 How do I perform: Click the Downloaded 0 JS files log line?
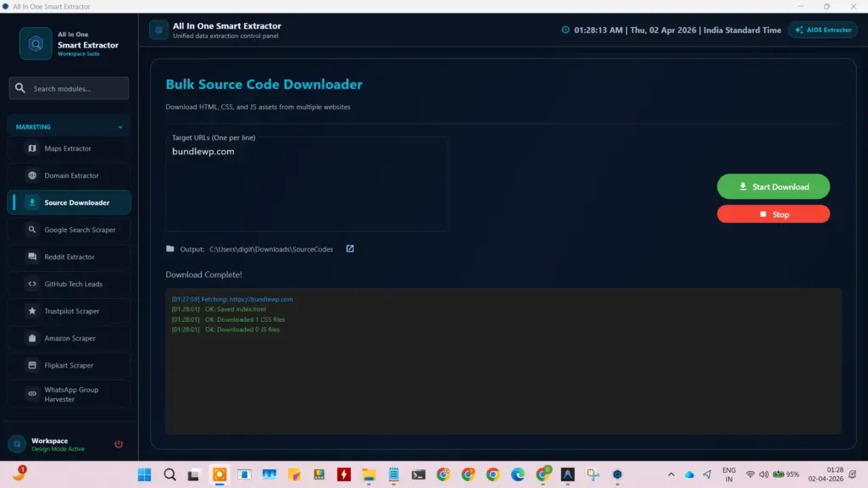tap(225, 330)
